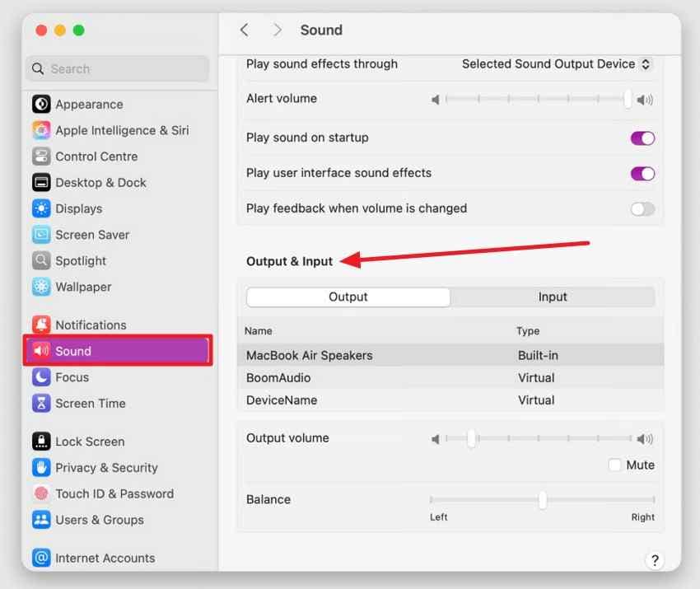Open the Control Centre icon
Image resolution: width=700 pixels, height=589 pixels.
click(41, 157)
